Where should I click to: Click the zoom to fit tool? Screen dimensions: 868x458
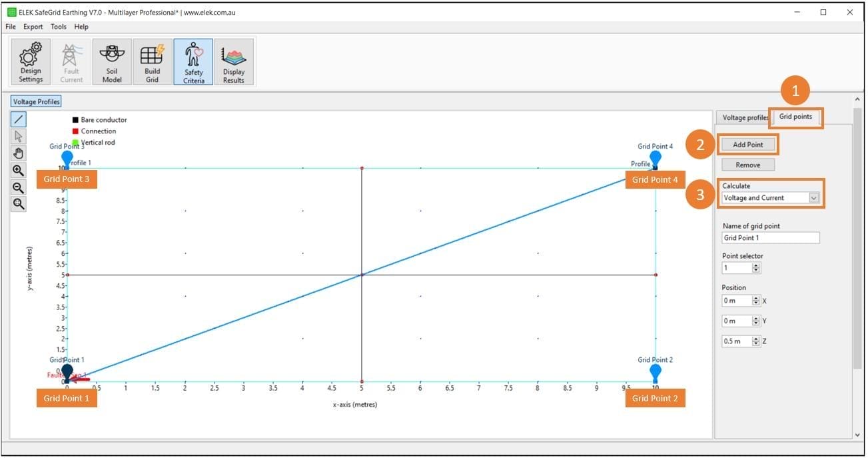coord(19,204)
